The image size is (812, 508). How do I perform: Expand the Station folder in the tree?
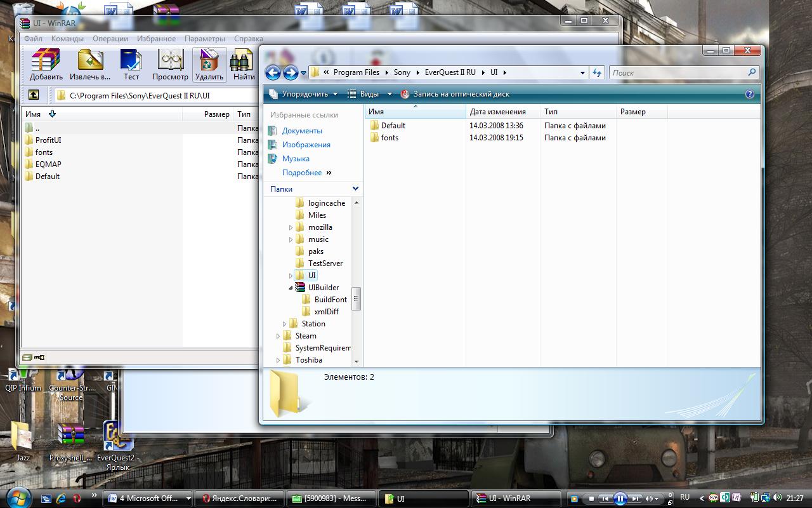click(x=285, y=324)
